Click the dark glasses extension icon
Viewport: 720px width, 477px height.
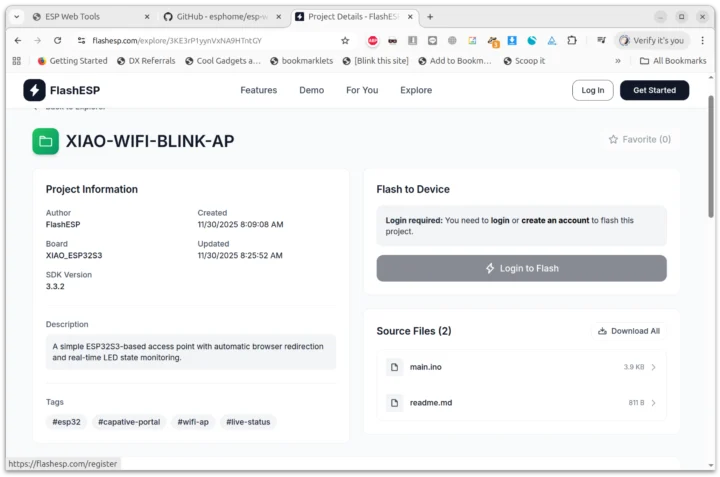coord(392,40)
